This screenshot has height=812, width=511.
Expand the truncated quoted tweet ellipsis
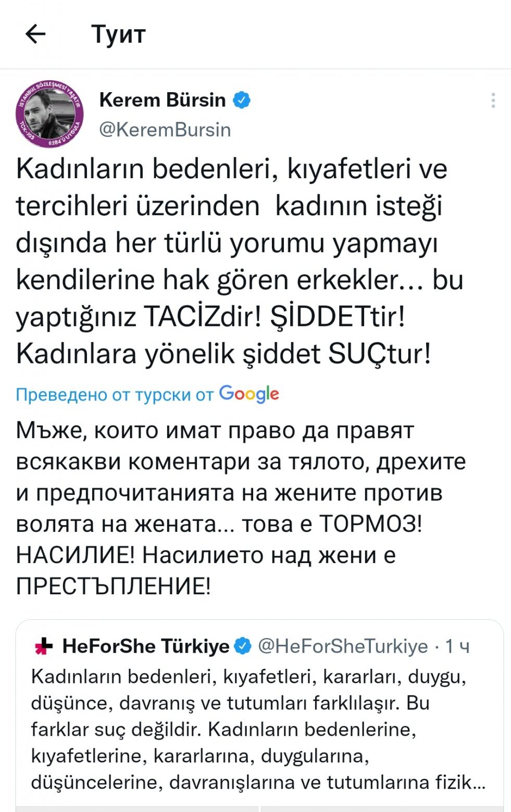pos(478,782)
